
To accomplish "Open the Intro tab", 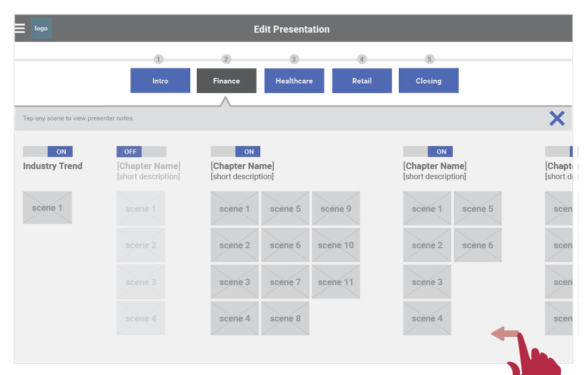I will 160,81.
